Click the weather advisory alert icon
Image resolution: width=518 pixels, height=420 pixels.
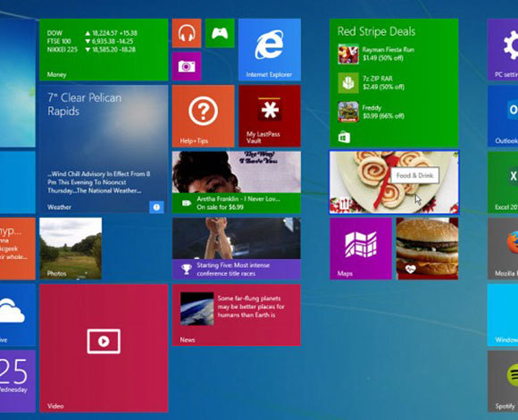pyautogui.click(x=156, y=207)
